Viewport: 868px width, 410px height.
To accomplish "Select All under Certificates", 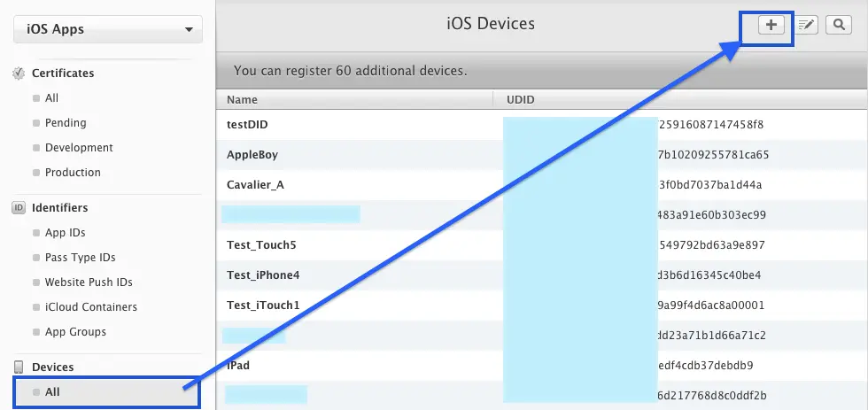I will tap(51, 98).
